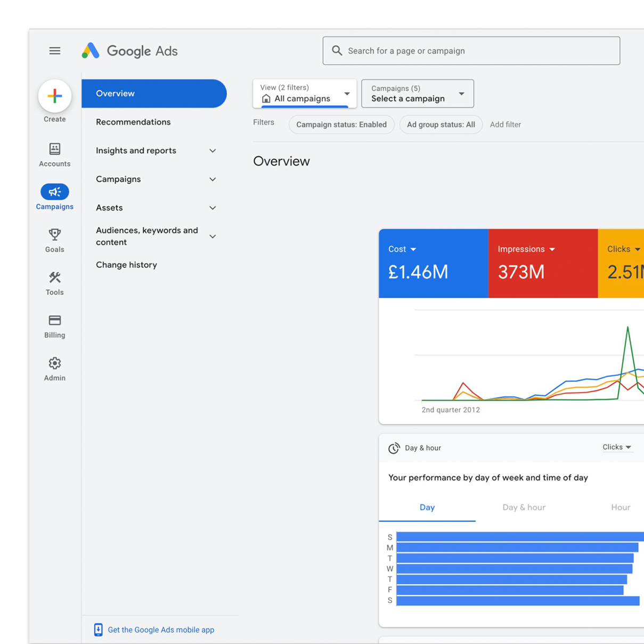Click the 373M impressions value
The image size is (644, 644).
click(x=521, y=272)
